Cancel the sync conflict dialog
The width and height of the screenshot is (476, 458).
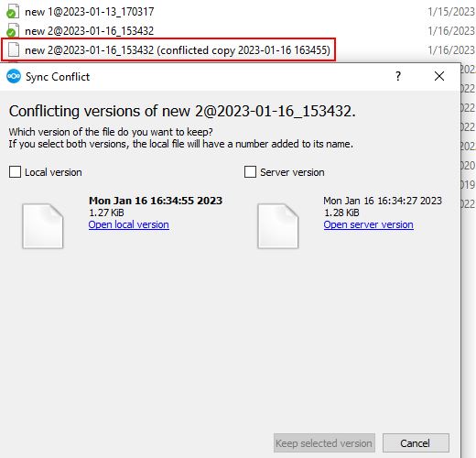tap(416, 443)
